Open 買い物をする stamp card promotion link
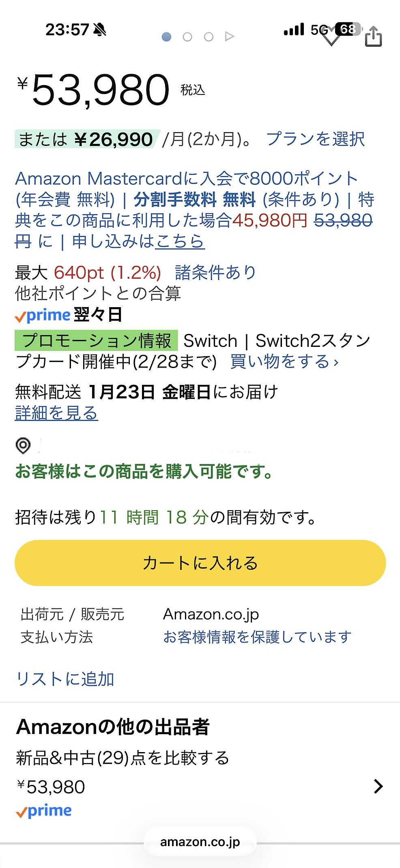 coord(284,361)
